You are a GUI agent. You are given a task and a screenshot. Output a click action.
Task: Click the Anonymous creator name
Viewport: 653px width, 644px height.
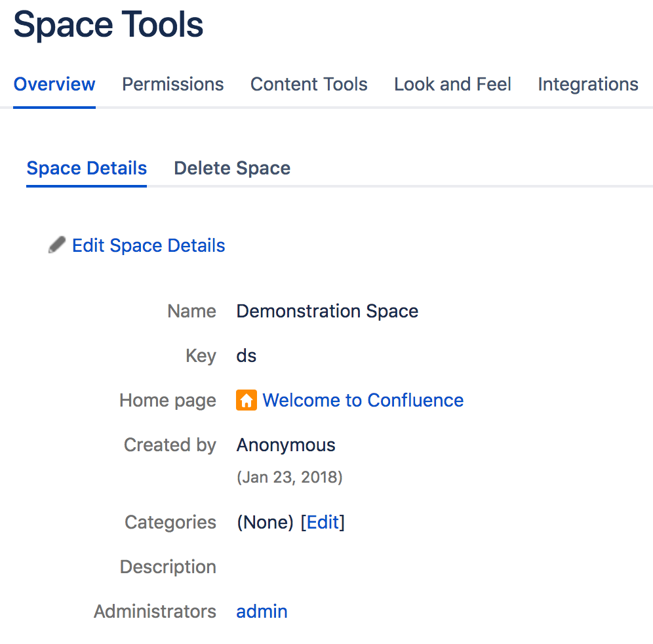click(286, 445)
